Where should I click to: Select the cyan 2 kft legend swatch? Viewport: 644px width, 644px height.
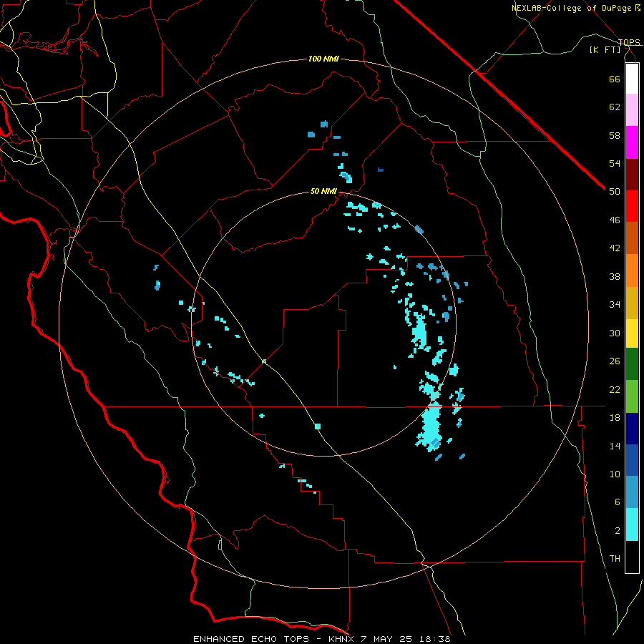(632, 525)
